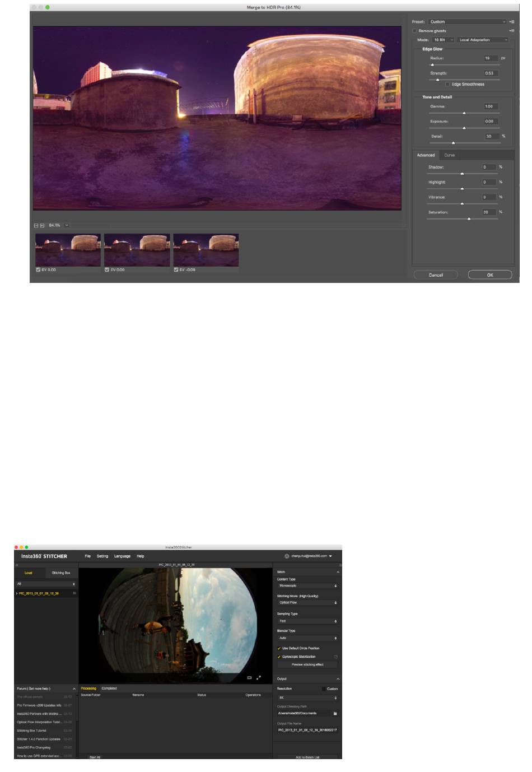Click the Strength slider handle
Viewport: 532px width, 772px height.
[x=438, y=80]
